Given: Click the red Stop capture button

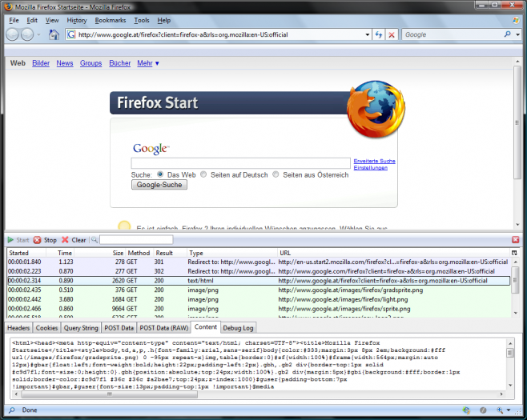Looking at the screenshot, I should [x=45, y=240].
